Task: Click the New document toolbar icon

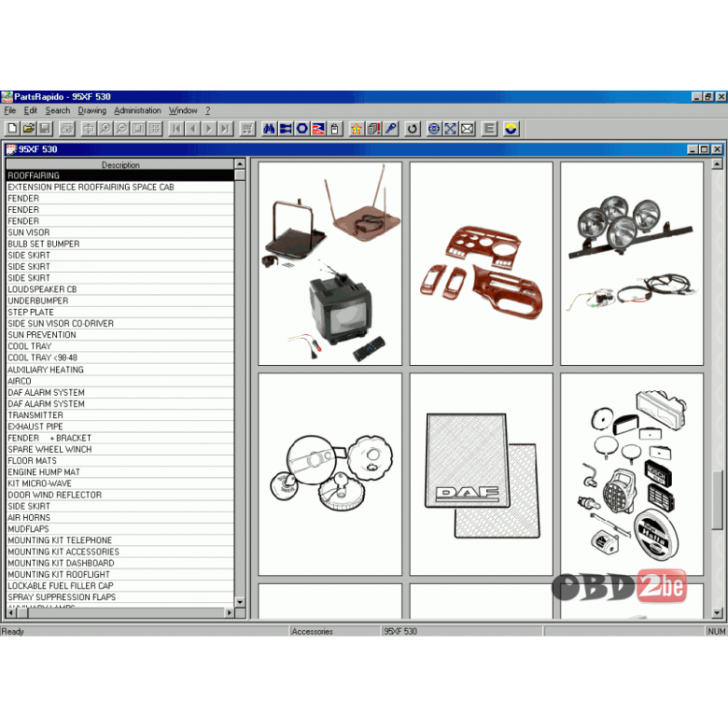Action: click(12, 129)
